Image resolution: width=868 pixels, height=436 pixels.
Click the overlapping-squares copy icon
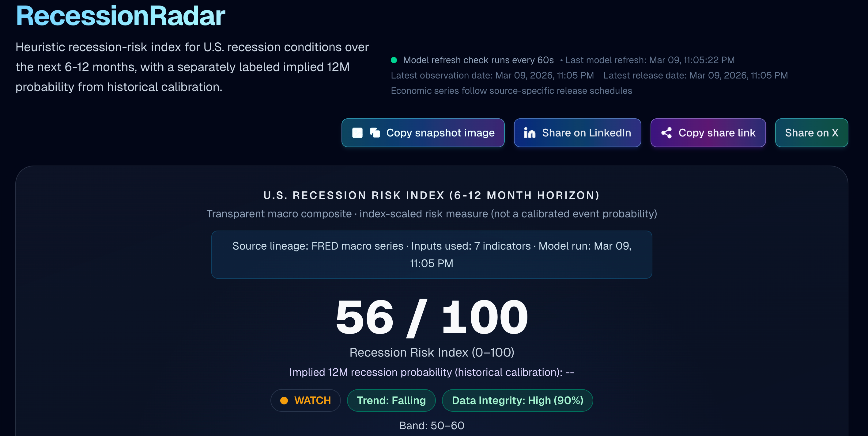pos(375,133)
